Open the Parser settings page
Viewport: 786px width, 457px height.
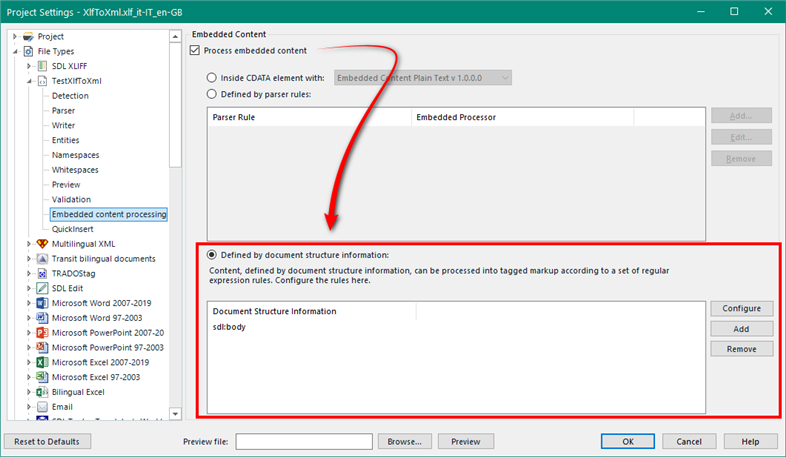tap(63, 111)
